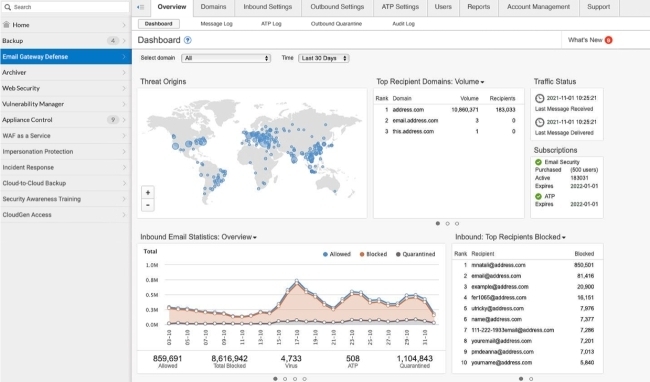Click the What's New link

click(x=585, y=40)
